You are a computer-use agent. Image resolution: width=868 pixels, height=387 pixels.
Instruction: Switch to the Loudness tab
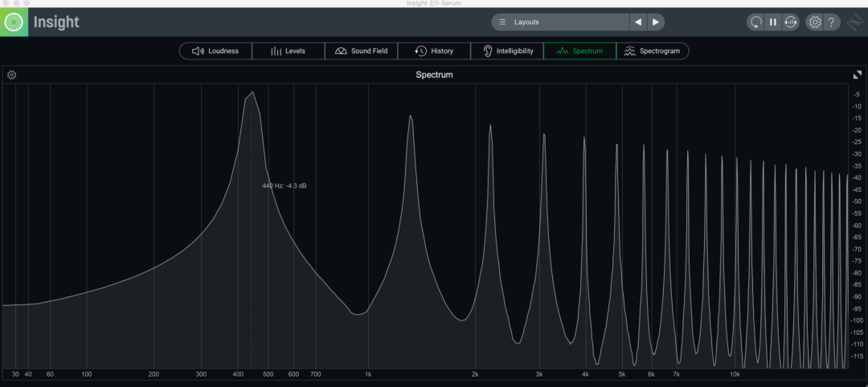point(215,51)
